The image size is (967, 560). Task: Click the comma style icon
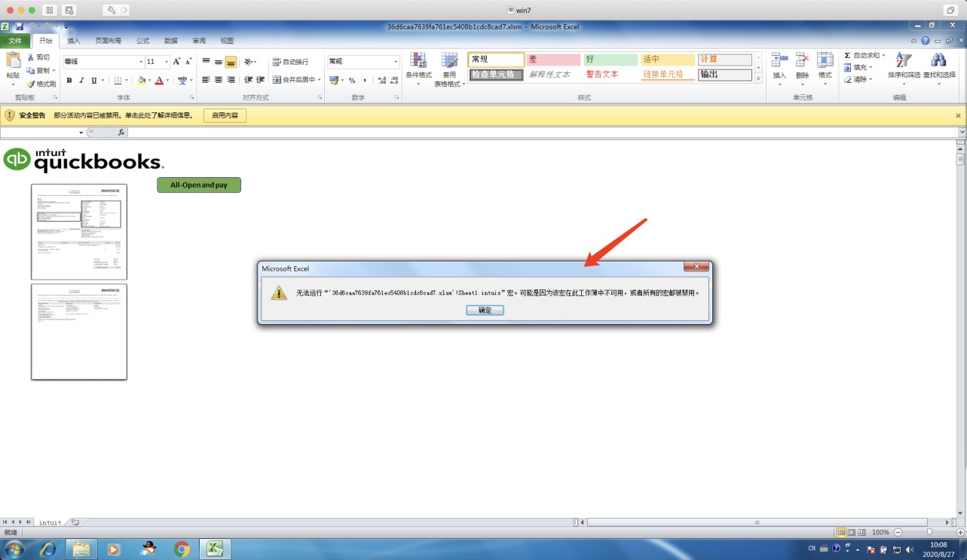pyautogui.click(x=365, y=81)
